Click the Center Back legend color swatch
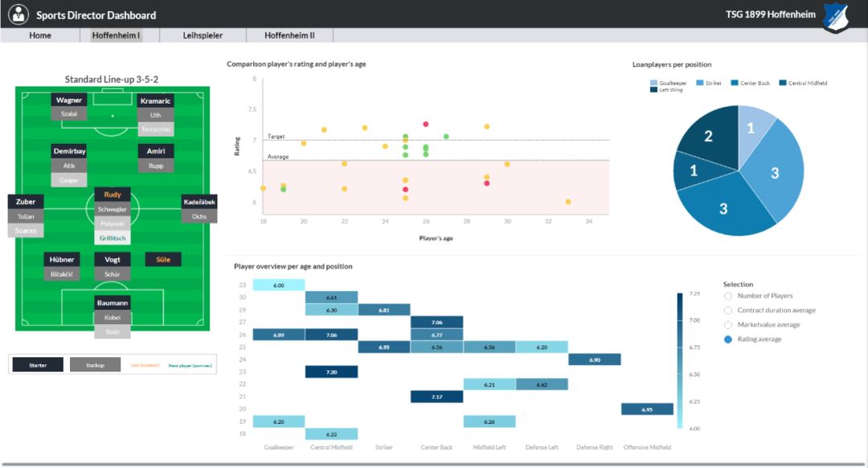The width and height of the screenshot is (868, 468). click(735, 83)
